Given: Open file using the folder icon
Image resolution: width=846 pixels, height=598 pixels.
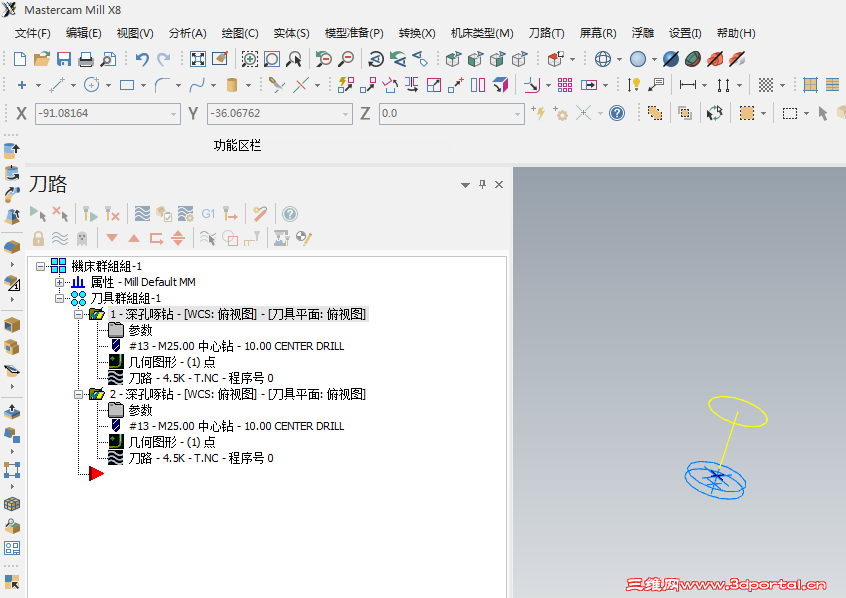Looking at the screenshot, I should coord(42,59).
